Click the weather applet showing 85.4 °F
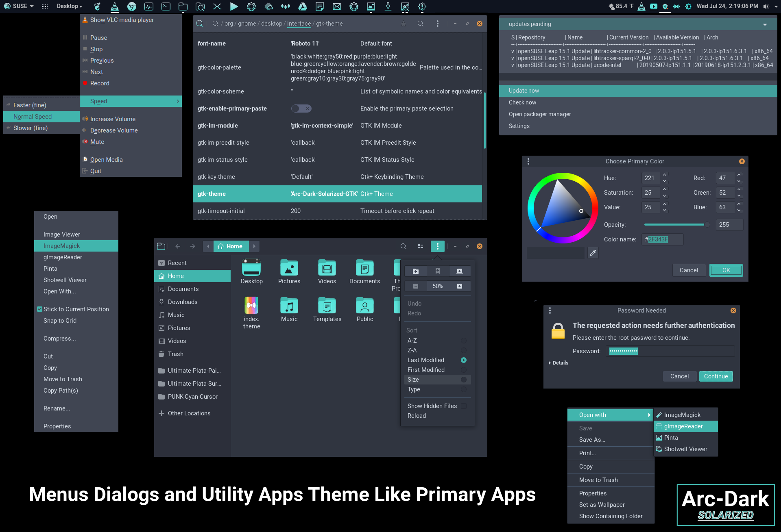 coord(621,7)
